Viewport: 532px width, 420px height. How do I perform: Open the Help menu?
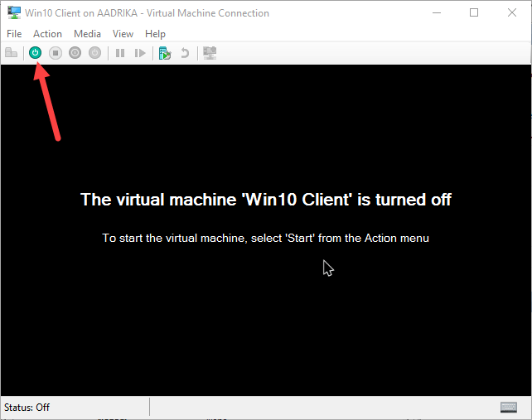(155, 34)
